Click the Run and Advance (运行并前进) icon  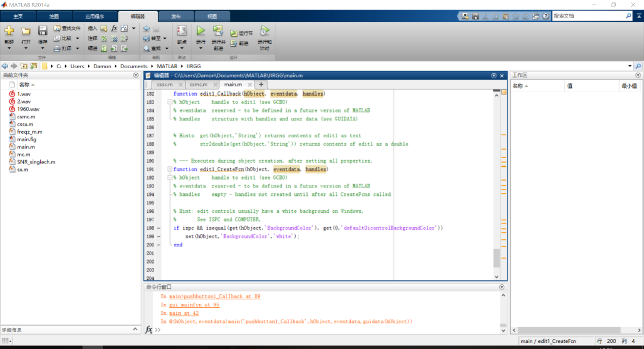[218, 31]
